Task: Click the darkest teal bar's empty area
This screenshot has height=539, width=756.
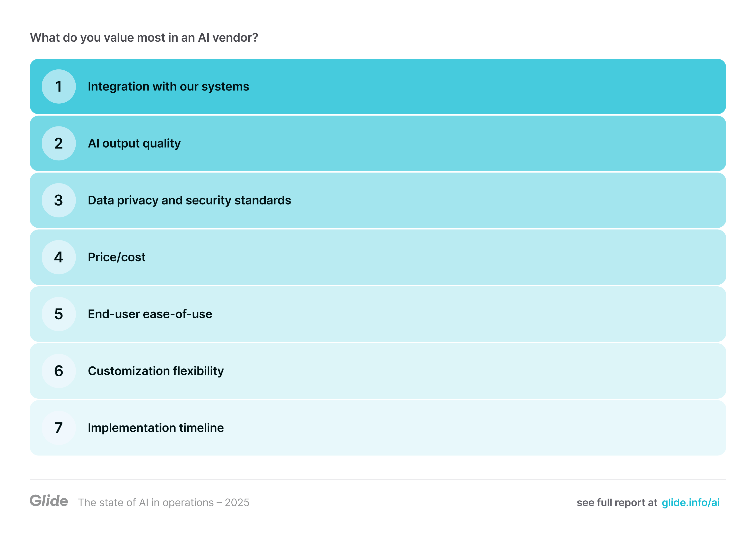Action: coord(498,87)
